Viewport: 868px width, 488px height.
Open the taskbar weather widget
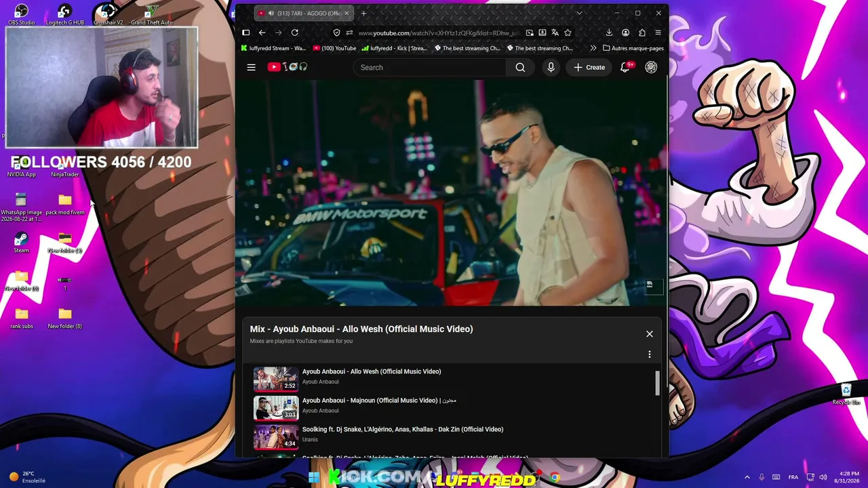click(x=27, y=477)
